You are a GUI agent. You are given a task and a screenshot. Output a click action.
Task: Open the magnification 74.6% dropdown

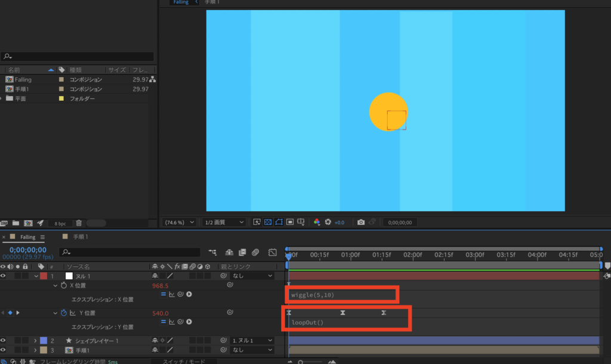click(179, 222)
